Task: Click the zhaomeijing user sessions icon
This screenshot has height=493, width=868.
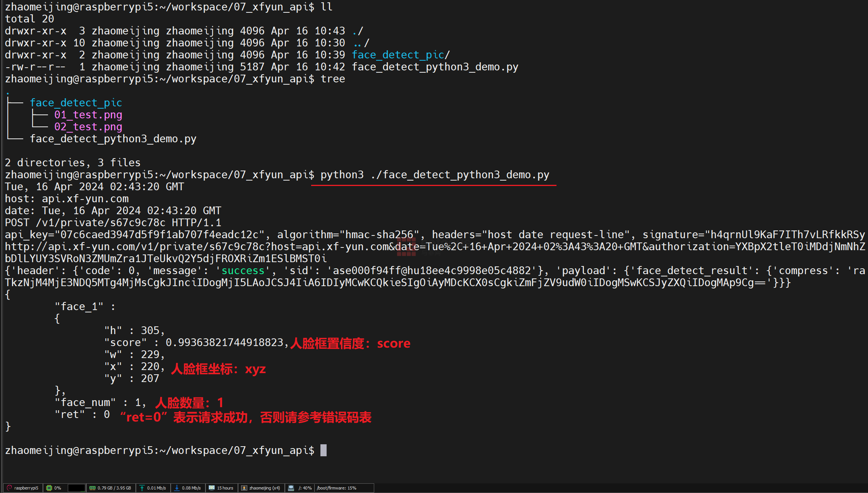Action: tap(244, 488)
